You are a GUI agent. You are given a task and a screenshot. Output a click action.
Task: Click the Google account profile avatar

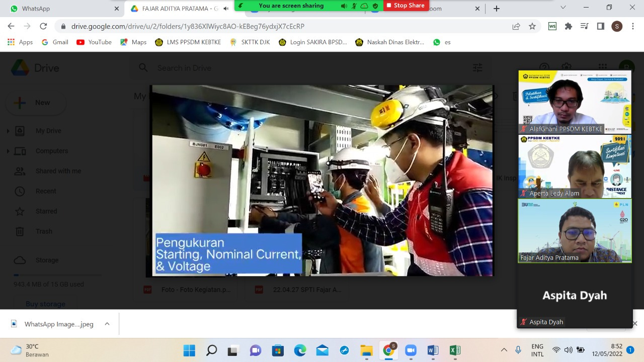click(x=626, y=67)
